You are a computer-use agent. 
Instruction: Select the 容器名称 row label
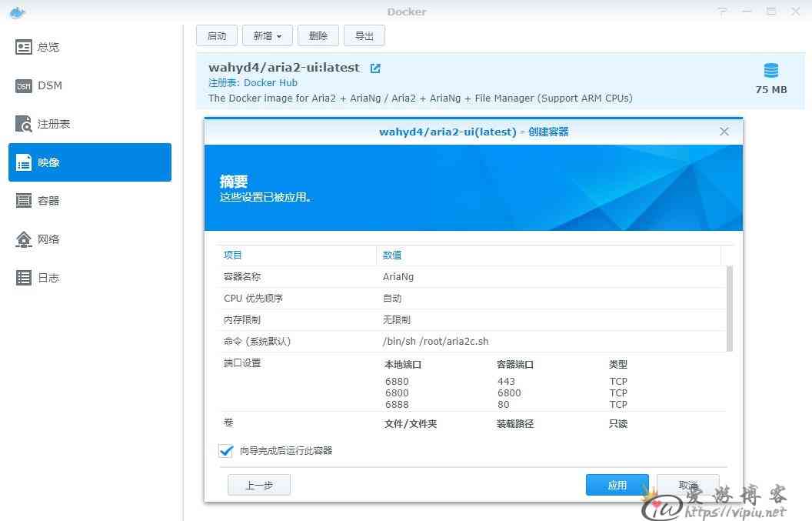(242, 277)
